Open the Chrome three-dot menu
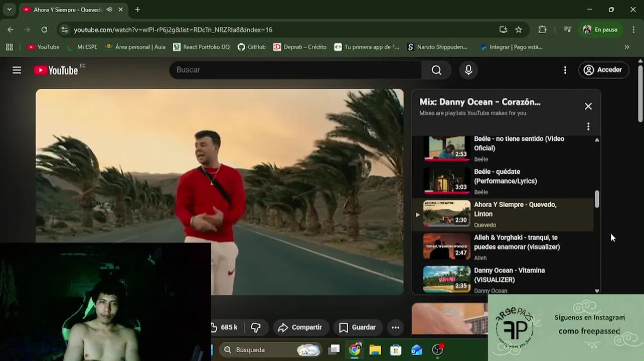The width and height of the screenshot is (644, 361). pos(633,30)
